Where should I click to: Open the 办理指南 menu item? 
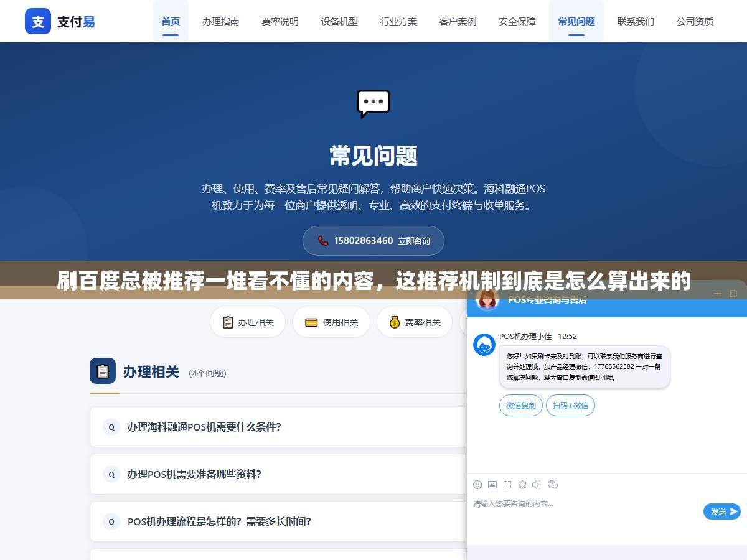click(220, 21)
